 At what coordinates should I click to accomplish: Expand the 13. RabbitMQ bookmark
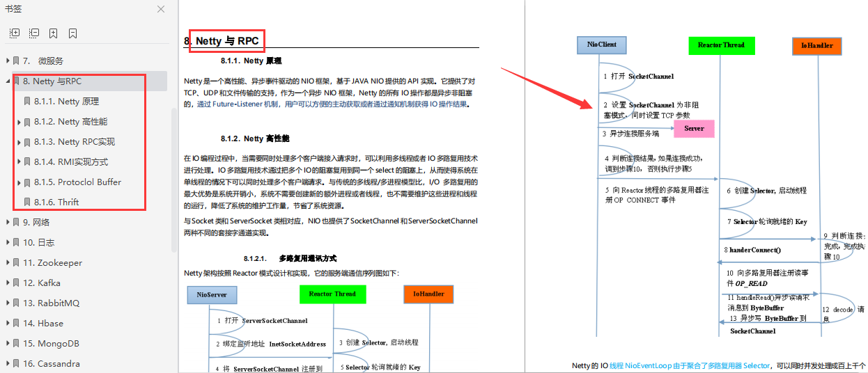point(8,303)
